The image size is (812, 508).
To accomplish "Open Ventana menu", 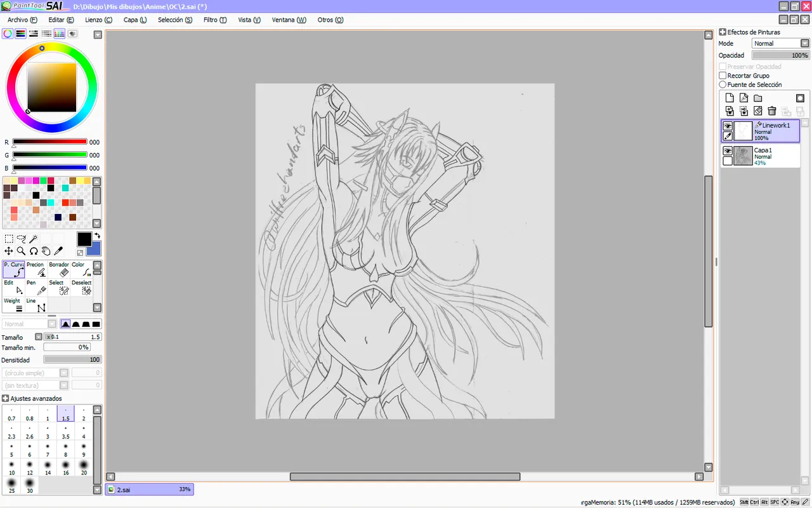I will pos(289,20).
